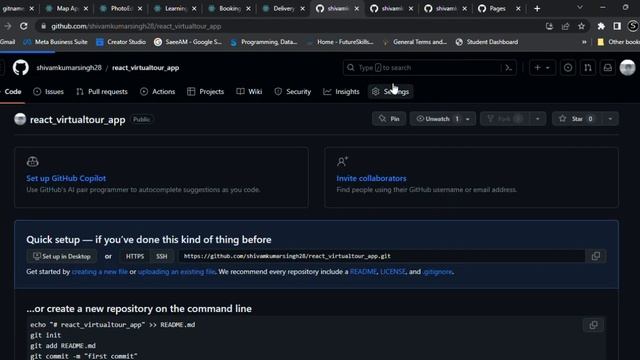
Task: Expand the Fork options dropdown arrow
Action: click(x=538, y=119)
